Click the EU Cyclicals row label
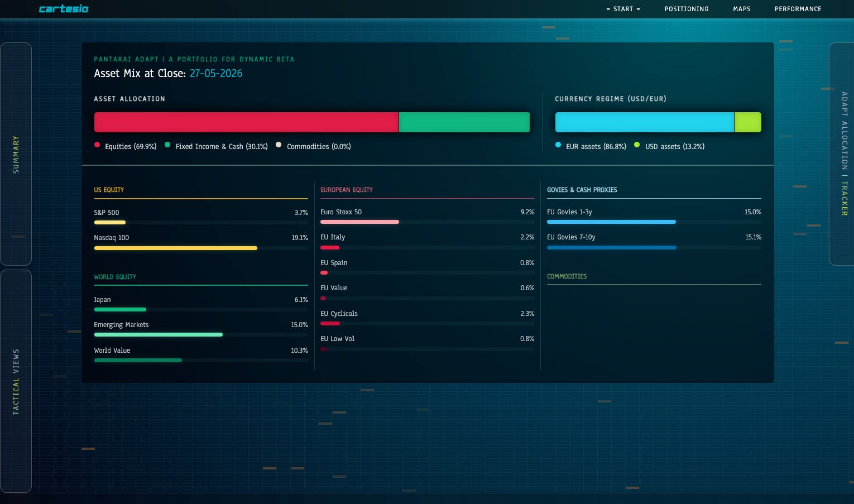 339,314
